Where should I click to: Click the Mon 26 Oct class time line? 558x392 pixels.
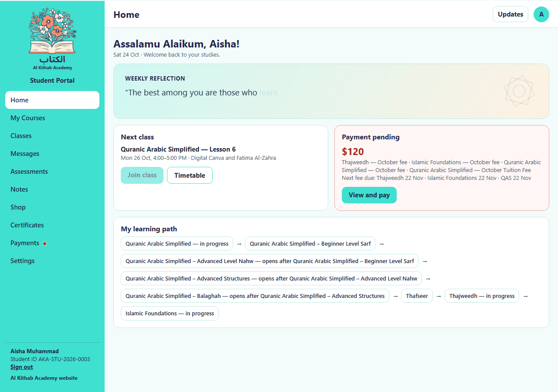tap(198, 158)
